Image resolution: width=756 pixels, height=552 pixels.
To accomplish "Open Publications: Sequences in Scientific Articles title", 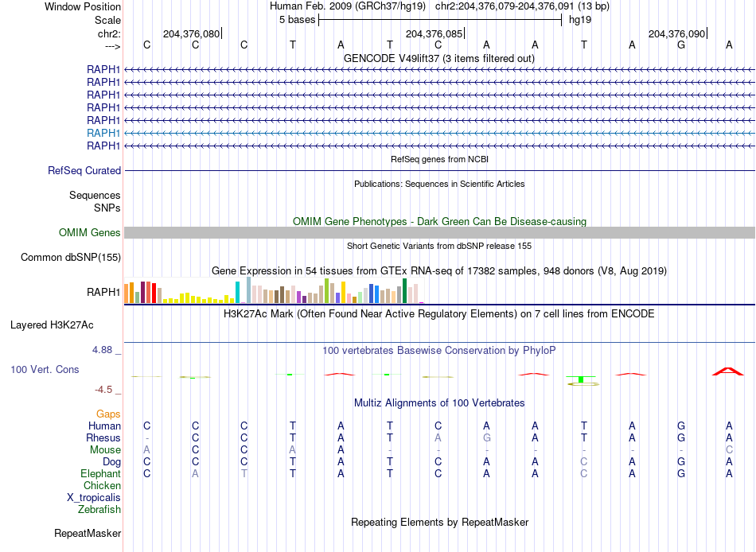I will coord(439,184).
